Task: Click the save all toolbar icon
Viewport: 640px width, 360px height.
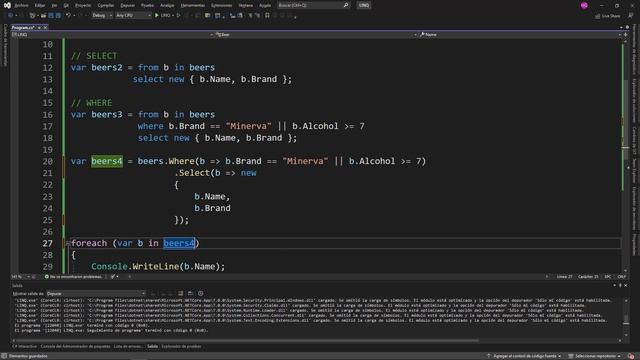Action: [58, 16]
